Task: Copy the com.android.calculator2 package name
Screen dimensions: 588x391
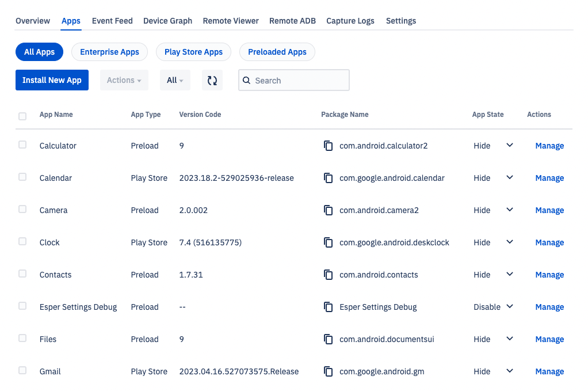Action: coord(329,146)
